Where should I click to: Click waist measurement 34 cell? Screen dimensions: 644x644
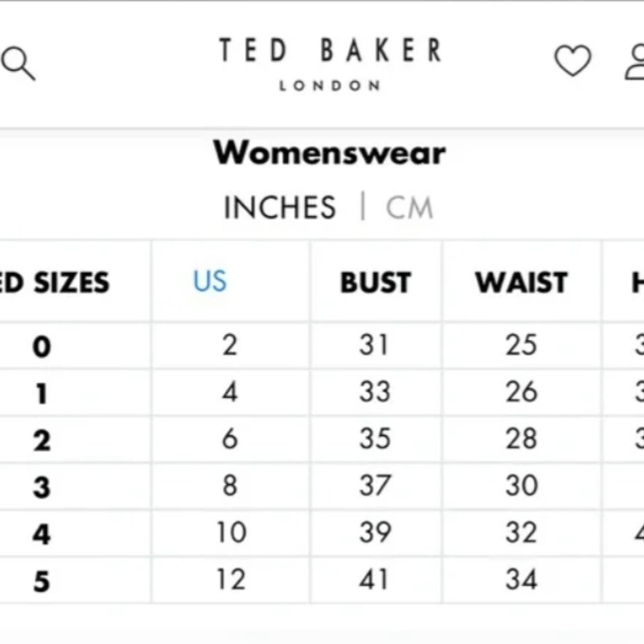click(521, 580)
